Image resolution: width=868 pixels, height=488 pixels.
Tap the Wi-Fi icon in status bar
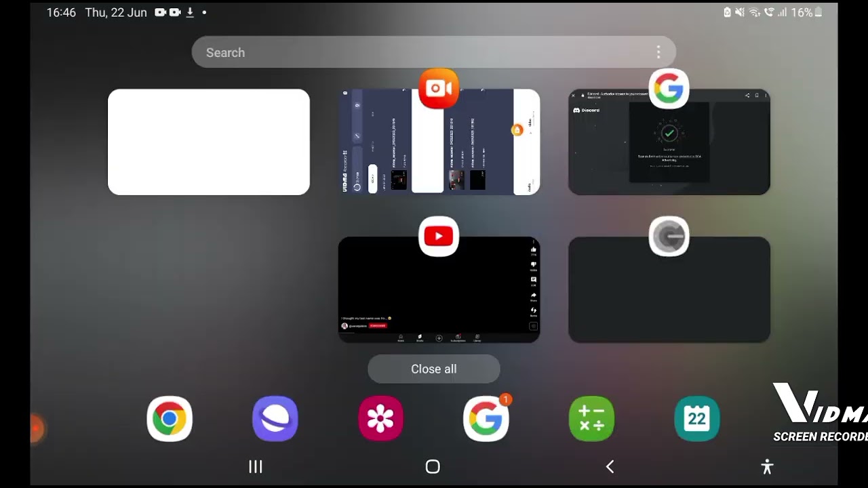(755, 12)
